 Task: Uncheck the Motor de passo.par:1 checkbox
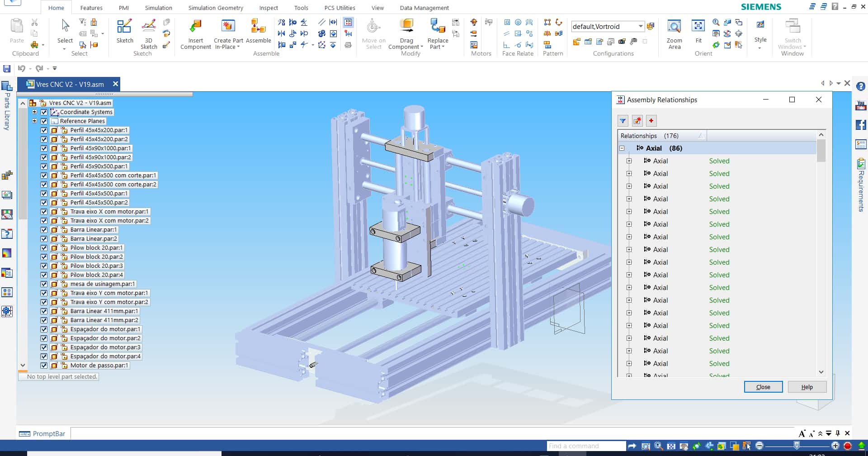pyautogui.click(x=44, y=366)
